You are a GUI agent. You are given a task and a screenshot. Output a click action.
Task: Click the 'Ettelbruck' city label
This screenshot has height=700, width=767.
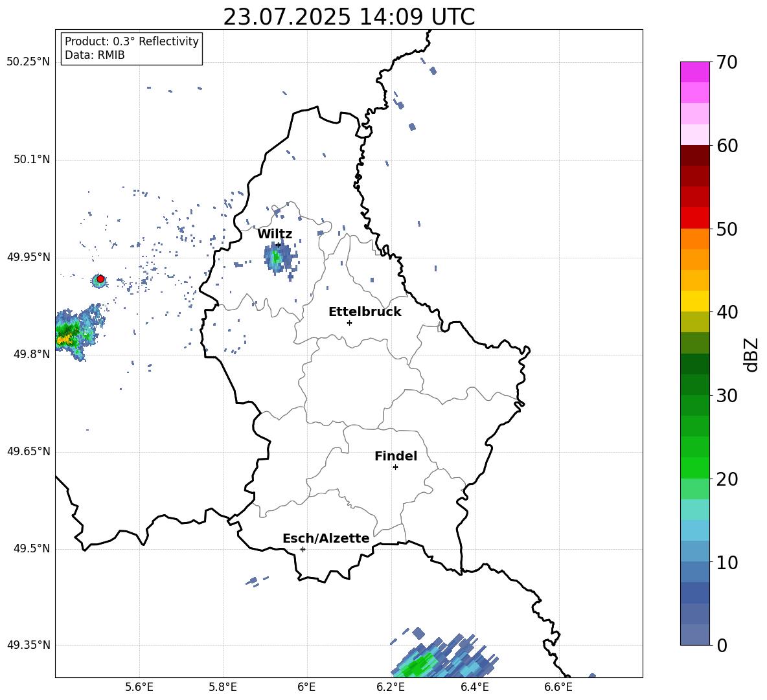[365, 312]
